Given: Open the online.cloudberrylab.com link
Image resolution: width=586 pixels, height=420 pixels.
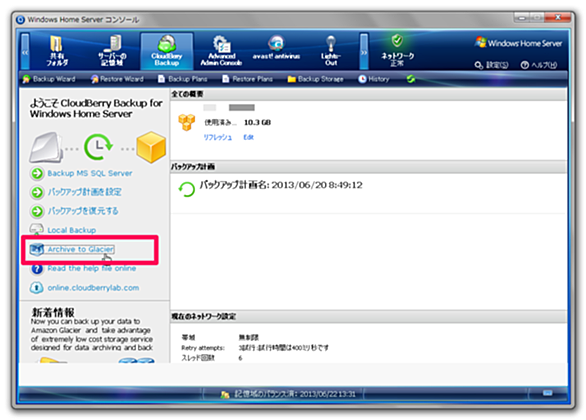Looking at the screenshot, I should click(x=93, y=288).
